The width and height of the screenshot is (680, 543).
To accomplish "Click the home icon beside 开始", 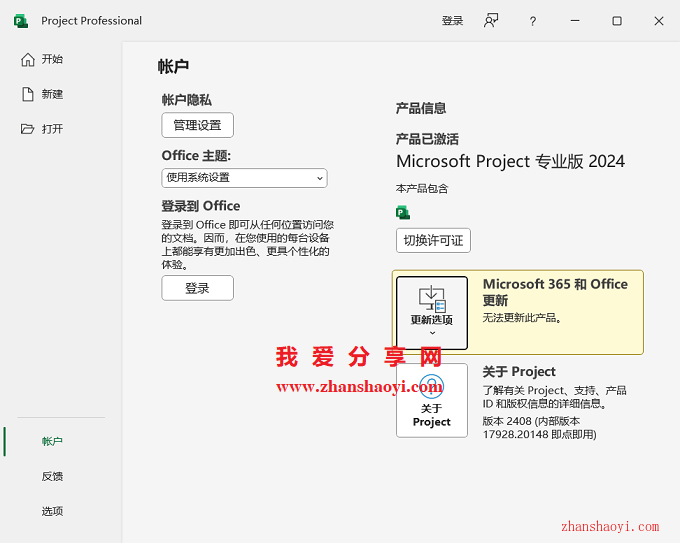I will coord(28,59).
